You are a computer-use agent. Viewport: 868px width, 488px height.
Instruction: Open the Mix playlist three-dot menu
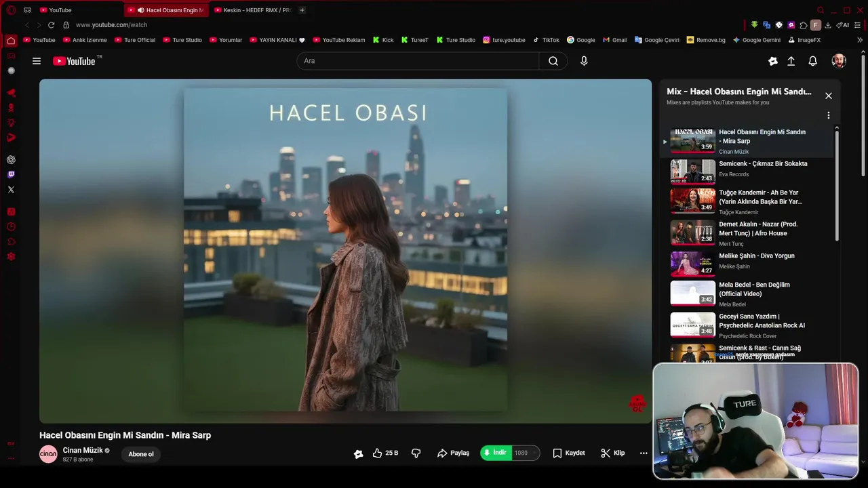pos(828,116)
